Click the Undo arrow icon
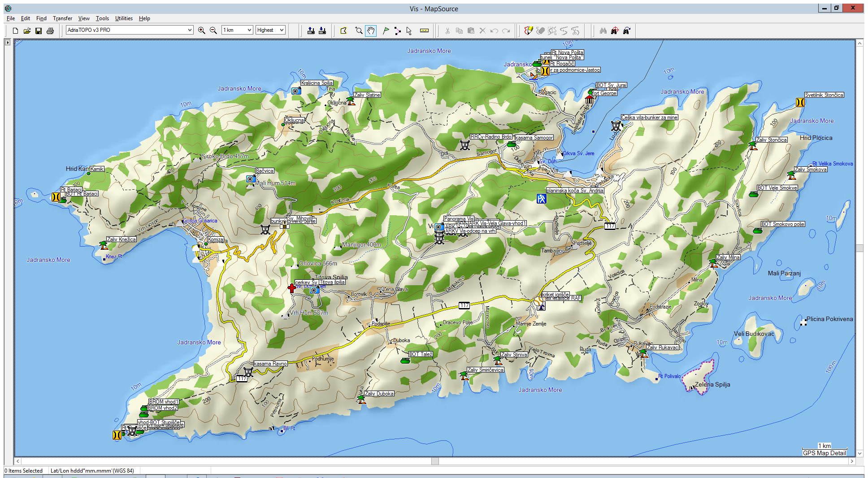This screenshot has width=868, height=478. click(494, 30)
